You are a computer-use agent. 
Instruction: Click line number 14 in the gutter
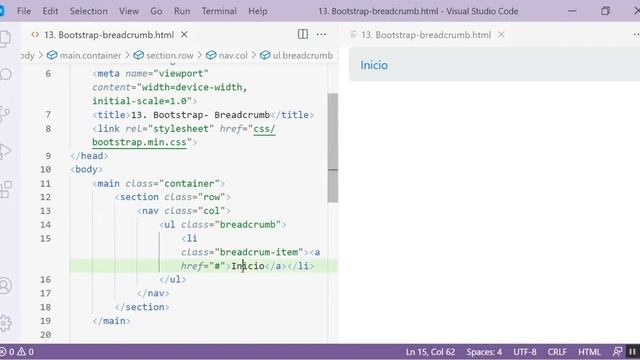(45, 224)
